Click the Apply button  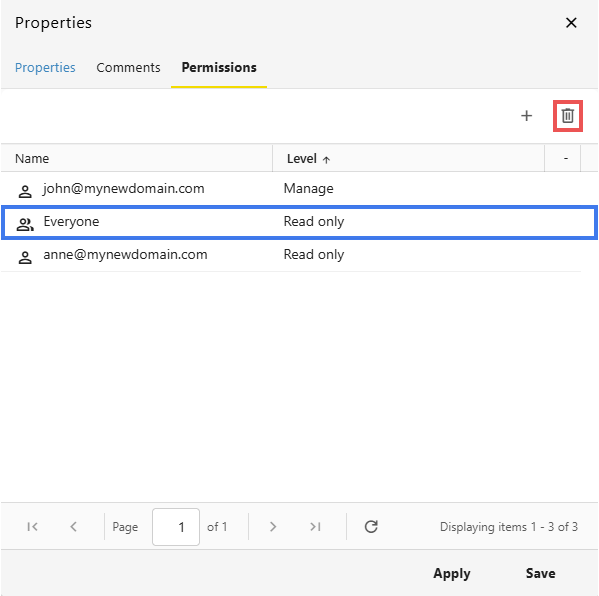(x=452, y=573)
